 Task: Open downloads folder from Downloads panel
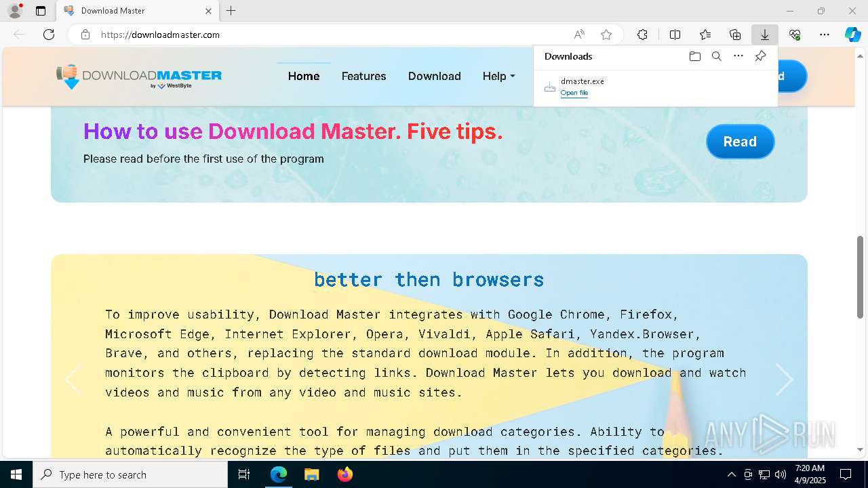point(694,56)
